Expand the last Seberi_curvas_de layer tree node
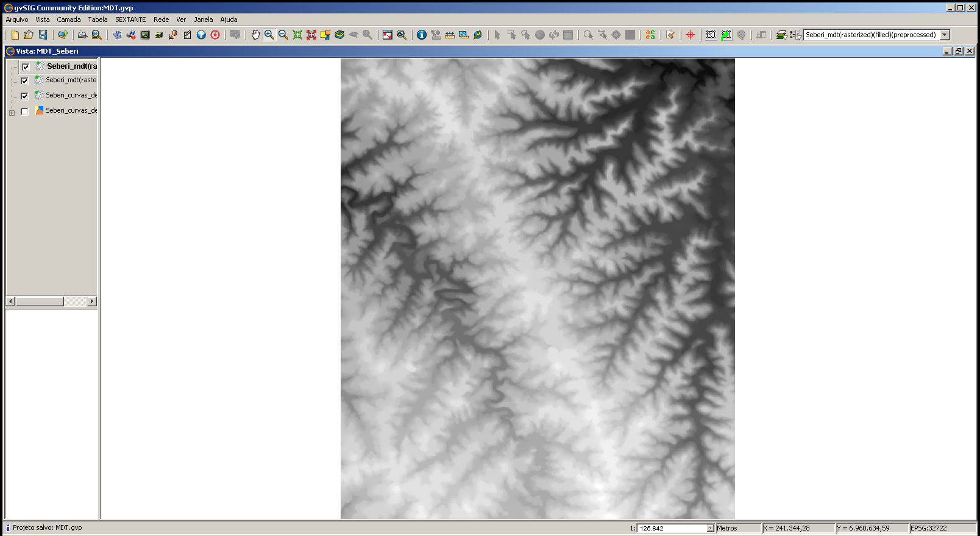Viewport: 980px width, 536px height. 12,113
